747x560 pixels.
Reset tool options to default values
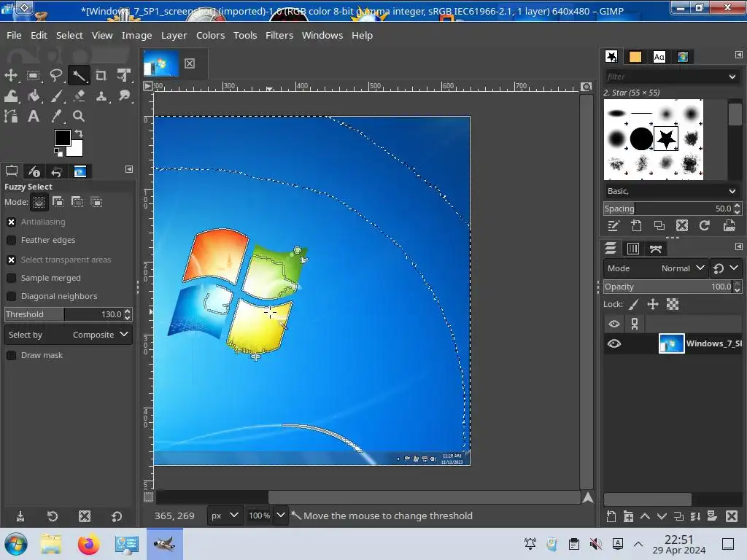coord(116,516)
